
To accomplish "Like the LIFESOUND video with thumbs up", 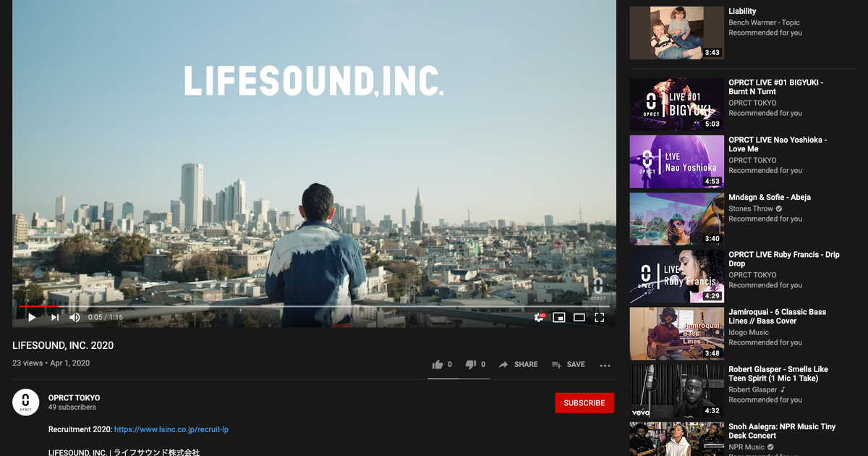I will click(x=438, y=364).
